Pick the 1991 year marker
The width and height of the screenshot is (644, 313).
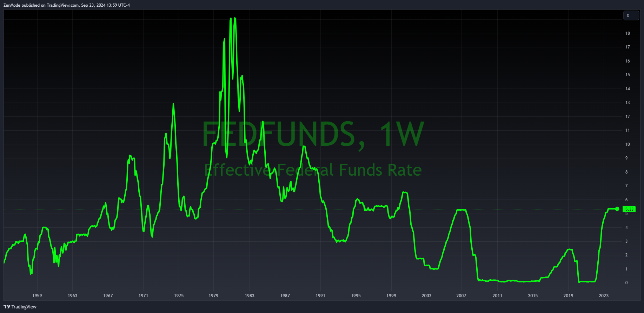(320, 296)
